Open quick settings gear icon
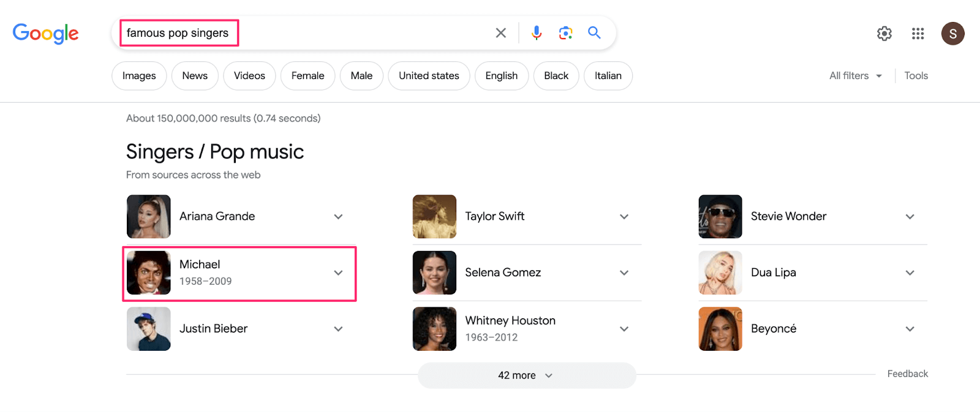980x412 pixels. pyautogui.click(x=884, y=34)
